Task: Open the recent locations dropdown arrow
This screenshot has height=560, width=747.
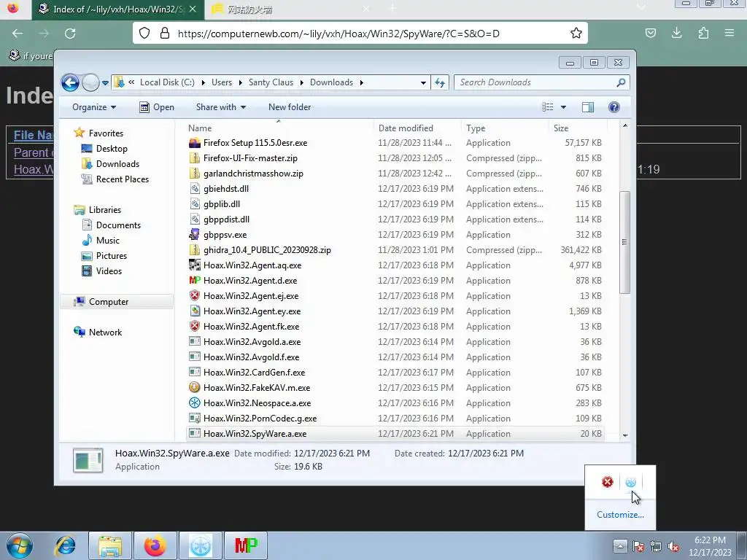Action: (x=105, y=83)
